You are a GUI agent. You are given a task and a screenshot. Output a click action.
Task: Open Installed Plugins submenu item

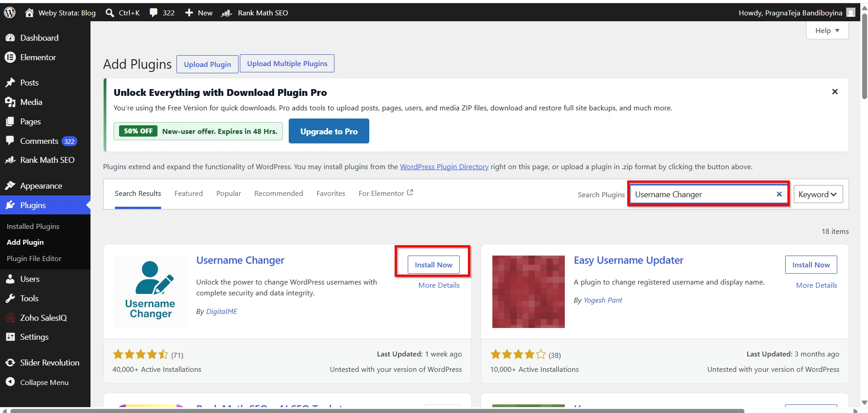point(33,226)
